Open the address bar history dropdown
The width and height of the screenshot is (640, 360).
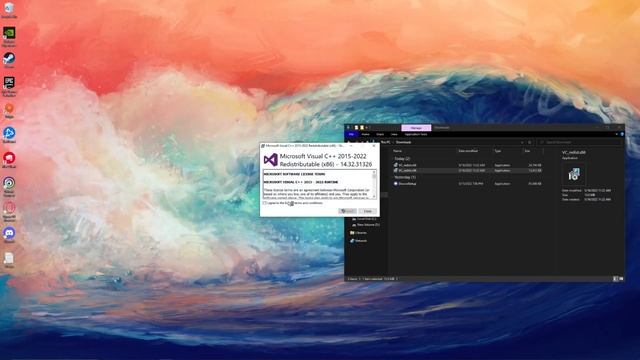522,142
